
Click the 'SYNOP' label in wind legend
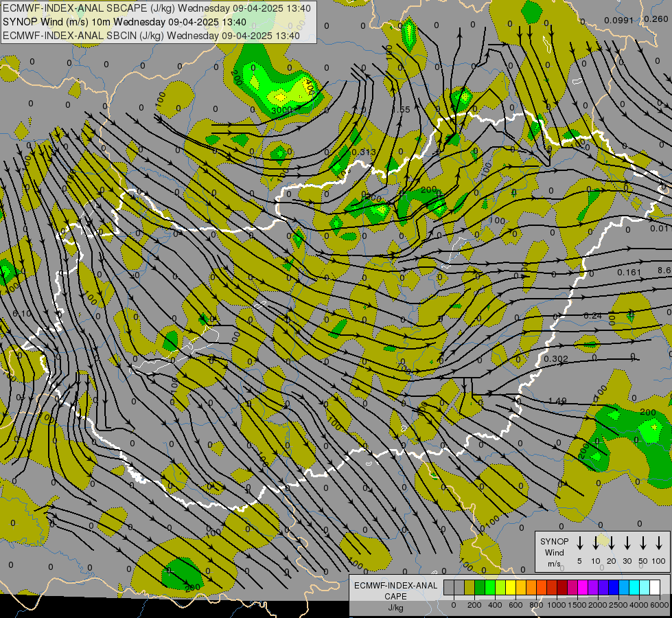point(554,542)
